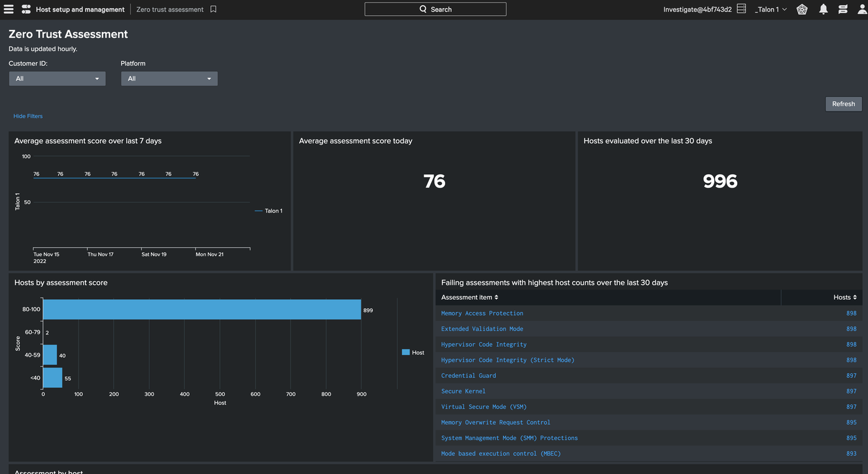Select Zero trust assessment breadcrumb

(170, 9)
